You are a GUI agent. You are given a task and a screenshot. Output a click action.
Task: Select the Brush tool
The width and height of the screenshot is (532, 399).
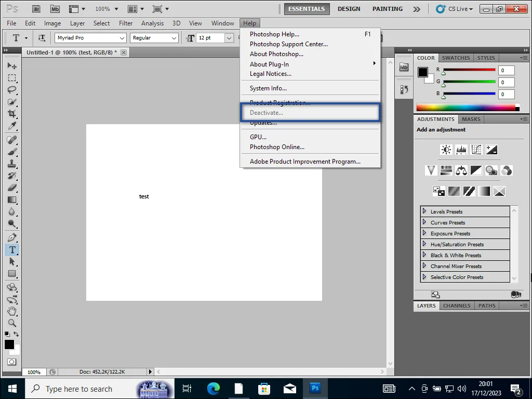pyautogui.click(x=12, y=152)
